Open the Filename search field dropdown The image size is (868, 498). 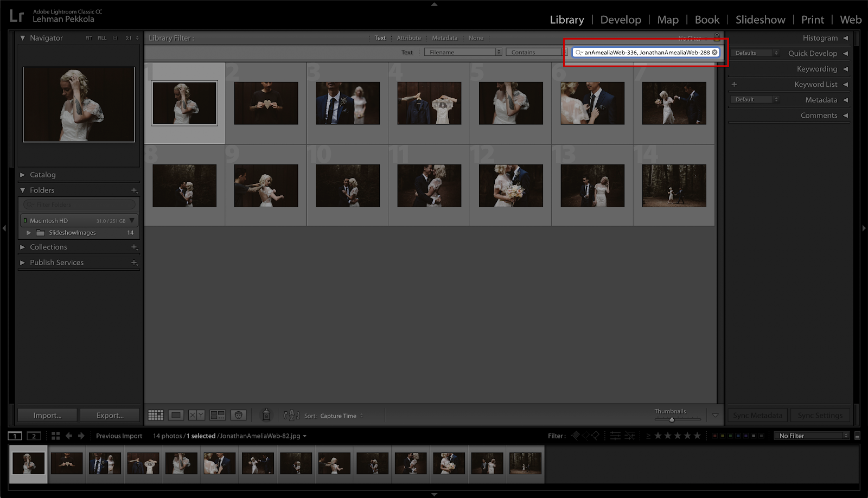463,52
